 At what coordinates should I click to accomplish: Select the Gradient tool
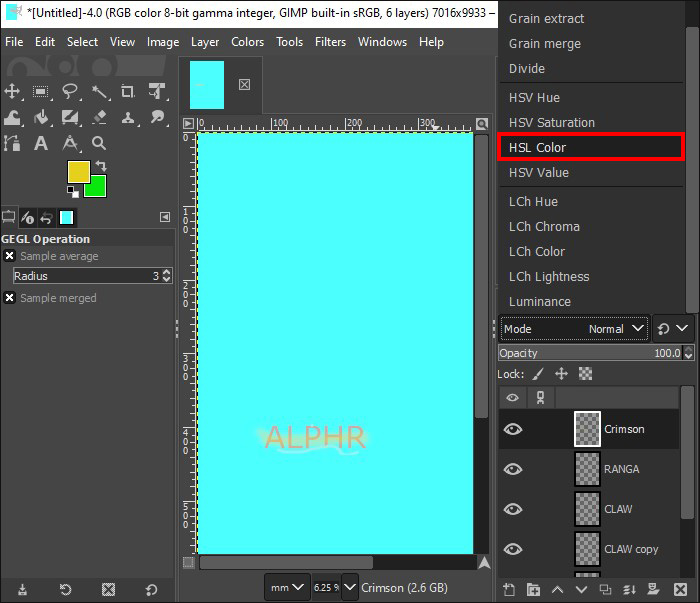pos(70,117)
